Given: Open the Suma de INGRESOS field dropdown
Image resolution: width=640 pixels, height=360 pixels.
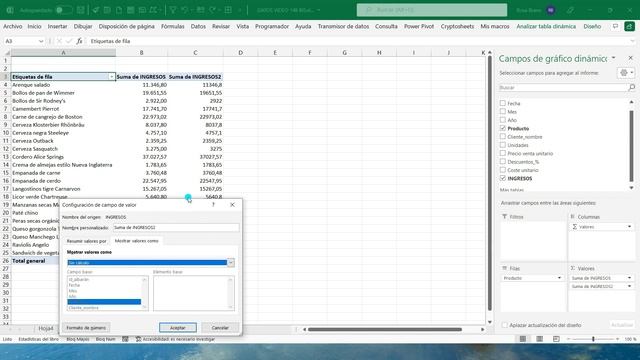Looking at the screenshot, I should tap(629, 278).
